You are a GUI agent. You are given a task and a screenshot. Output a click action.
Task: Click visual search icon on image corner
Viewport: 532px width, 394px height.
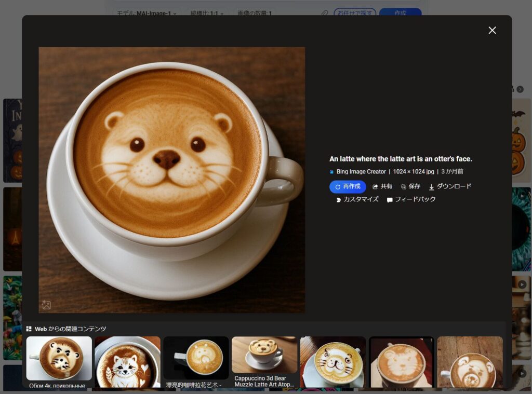[x=46, y=305]
